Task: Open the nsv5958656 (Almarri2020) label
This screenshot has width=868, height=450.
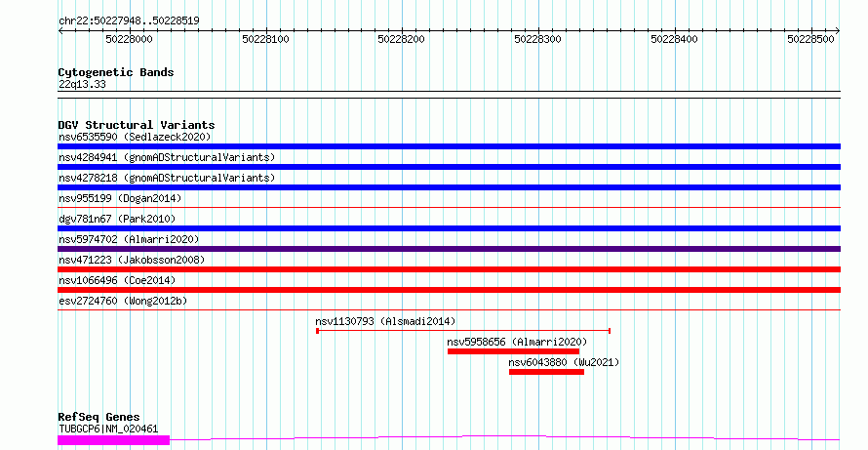Action: coord(517,342)
